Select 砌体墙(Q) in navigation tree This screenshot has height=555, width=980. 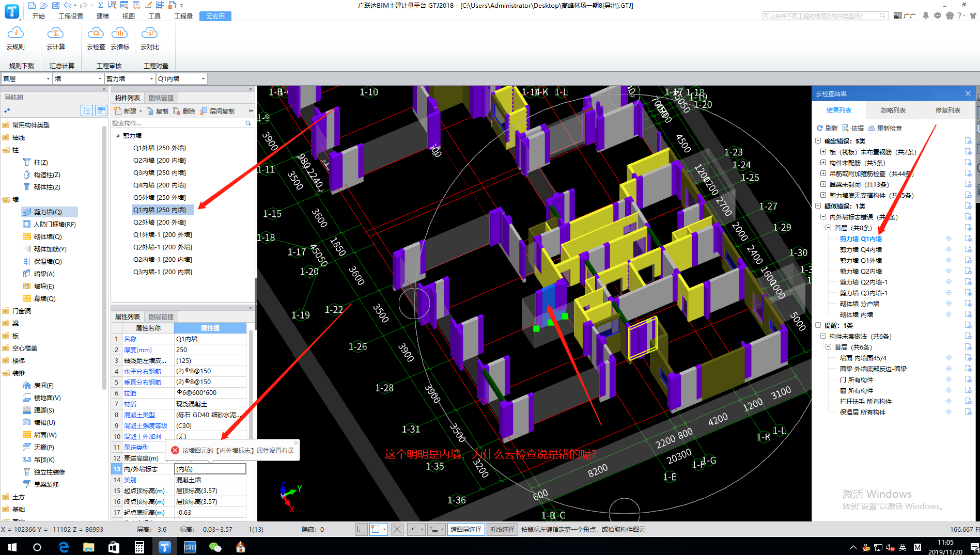coord(48,236)
